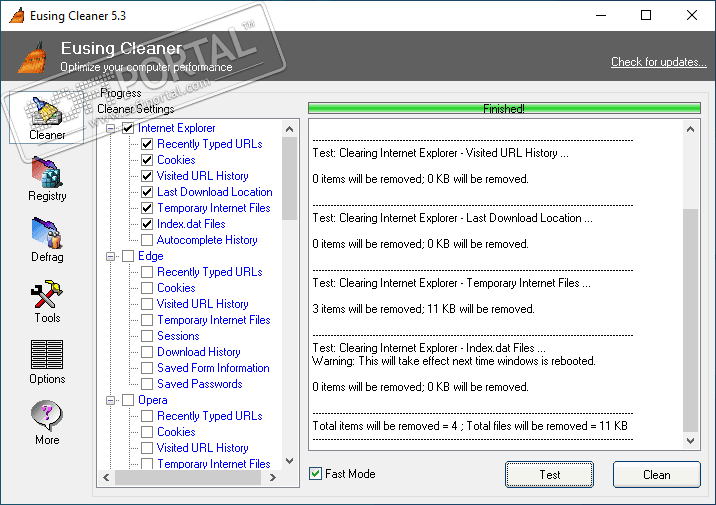Click the Progress label
The height and width of the screenshot is (505, 716).
point(121,93)
